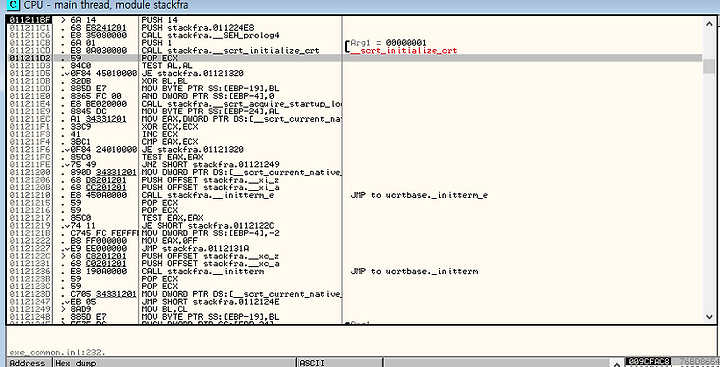Image resolution: width=720 pixels, height=367 pixels.
Task: Click the 'ASCII' dump column header
Action: 340,363
